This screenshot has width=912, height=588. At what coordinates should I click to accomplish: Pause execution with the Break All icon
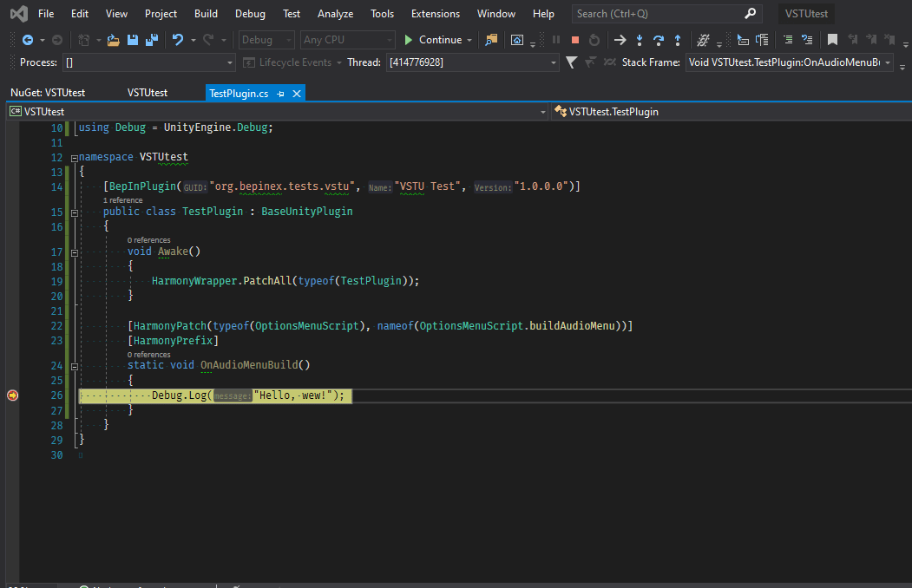(556, 40)
